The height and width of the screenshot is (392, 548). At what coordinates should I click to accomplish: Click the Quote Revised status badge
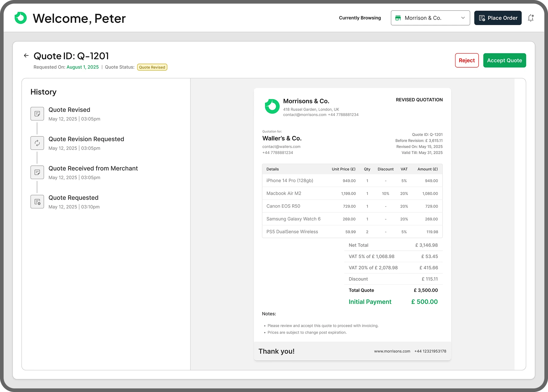pyautogui.click(x=152, y=67)
